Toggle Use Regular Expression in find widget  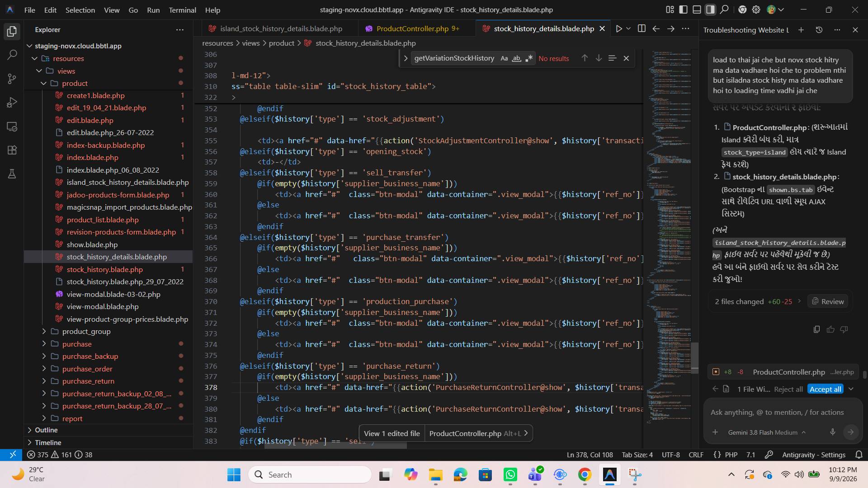coord(528,58)
